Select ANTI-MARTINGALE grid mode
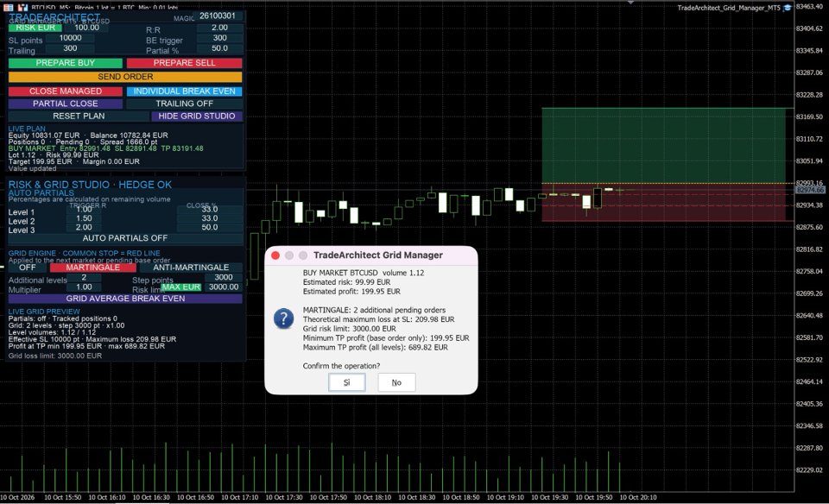This screenshot has width=829, height=504. pyautogui.click(x=191, y=268)
